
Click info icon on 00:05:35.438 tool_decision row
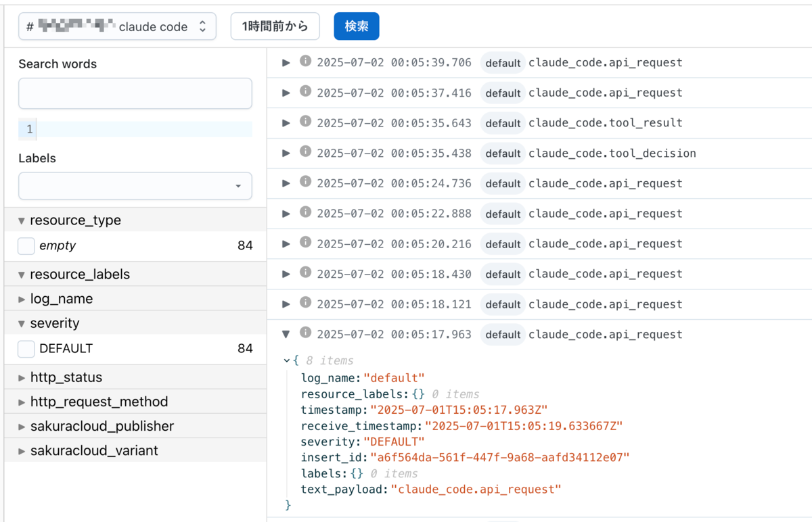[305, 151]
